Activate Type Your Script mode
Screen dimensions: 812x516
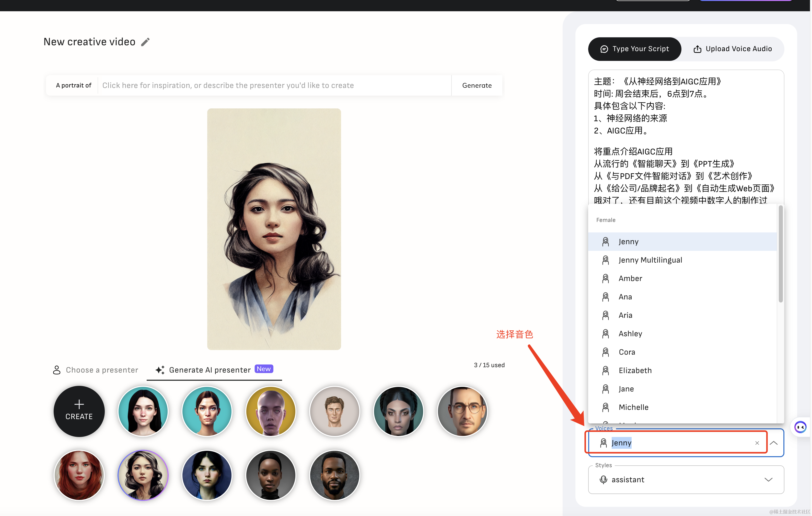point(634,49)
